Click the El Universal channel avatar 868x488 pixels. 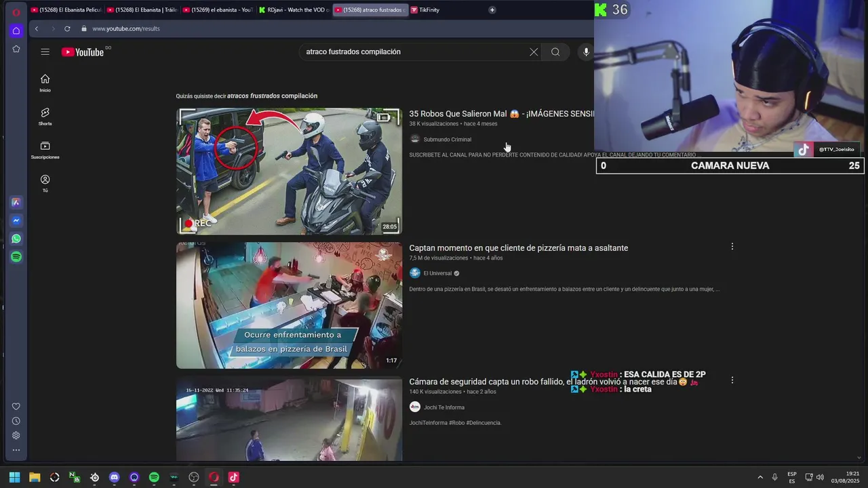(415, 273)
